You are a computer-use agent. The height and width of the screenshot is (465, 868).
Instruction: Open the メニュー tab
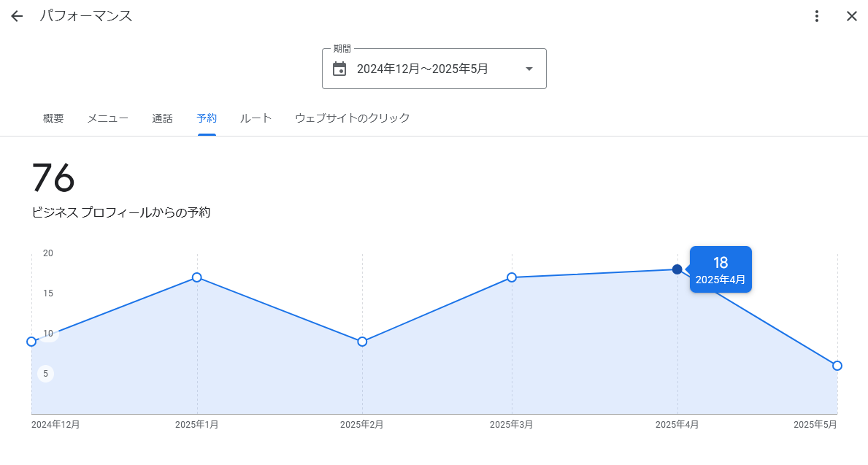(x=108, y=118)
